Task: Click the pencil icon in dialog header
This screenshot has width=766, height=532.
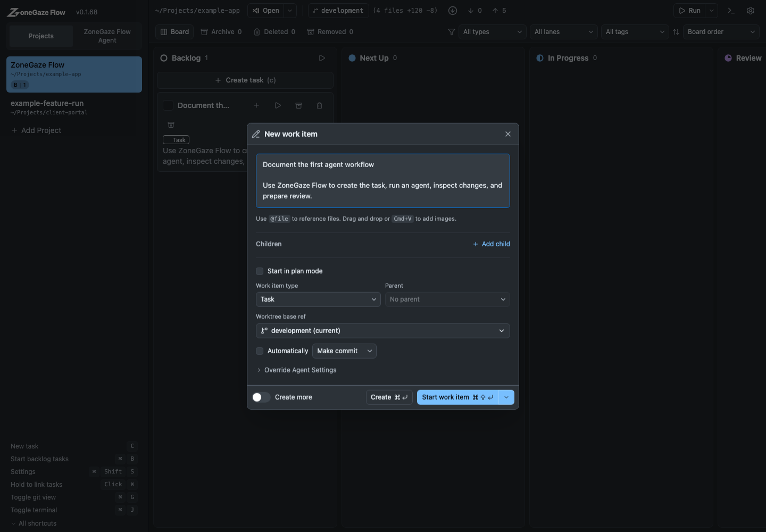Action: click(x=256, y=134)
